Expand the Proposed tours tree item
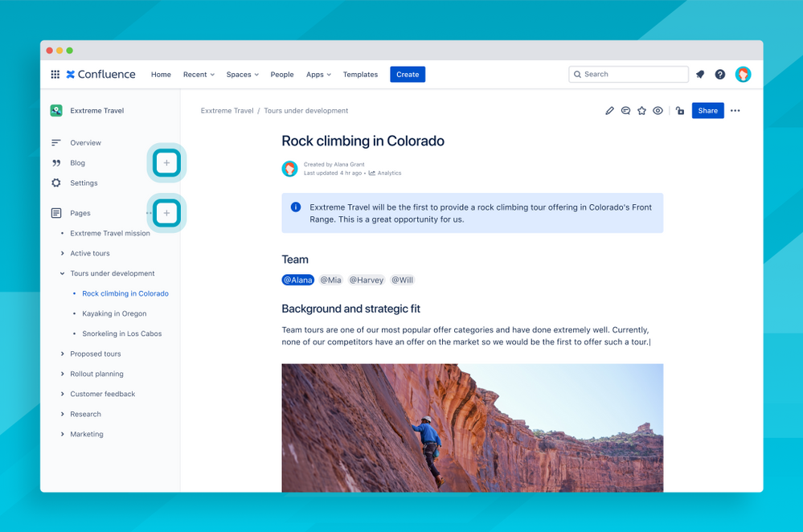Viewport: 803px width, 532px height. click(x=63, y=354)
